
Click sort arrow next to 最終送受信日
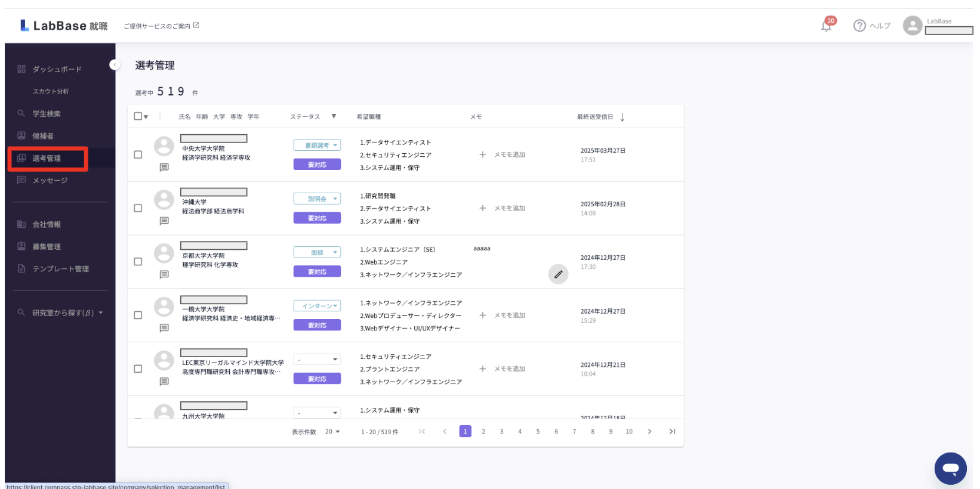pos(622,117)
